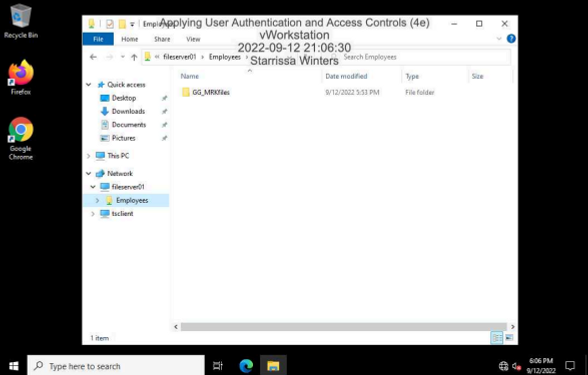The width and height of the screenshot is (588, 375).
Task: Collapse the Quick access section
Action: pyautogui.click(x=89, y=85)
